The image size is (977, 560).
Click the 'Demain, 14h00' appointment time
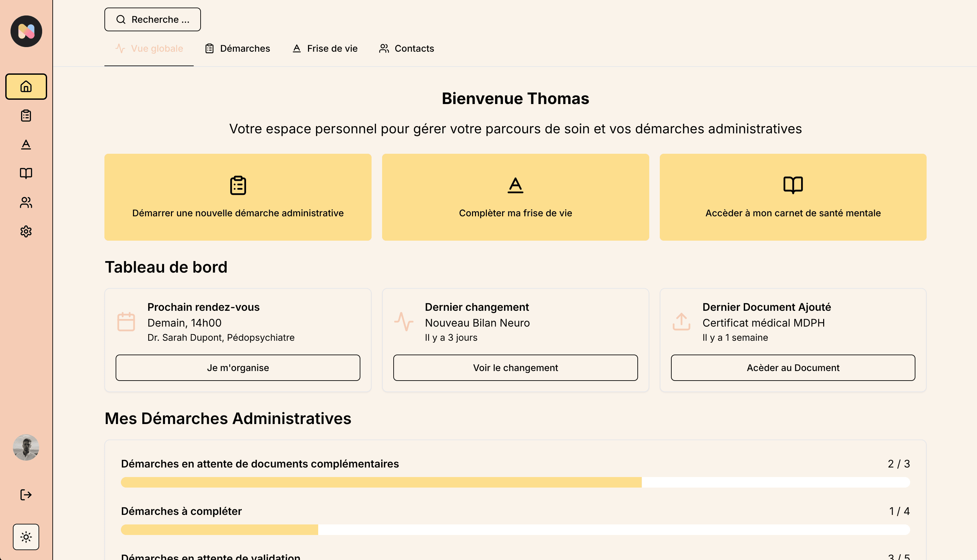[184, 323]
